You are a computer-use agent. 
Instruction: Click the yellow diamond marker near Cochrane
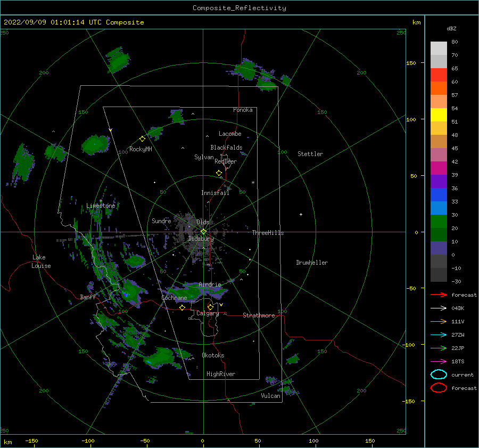coord(182,307)
